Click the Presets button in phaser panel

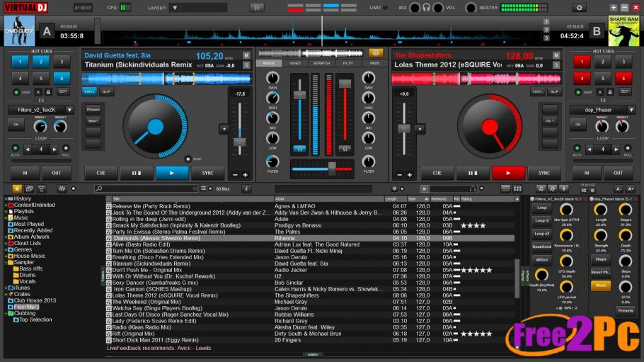626,311
